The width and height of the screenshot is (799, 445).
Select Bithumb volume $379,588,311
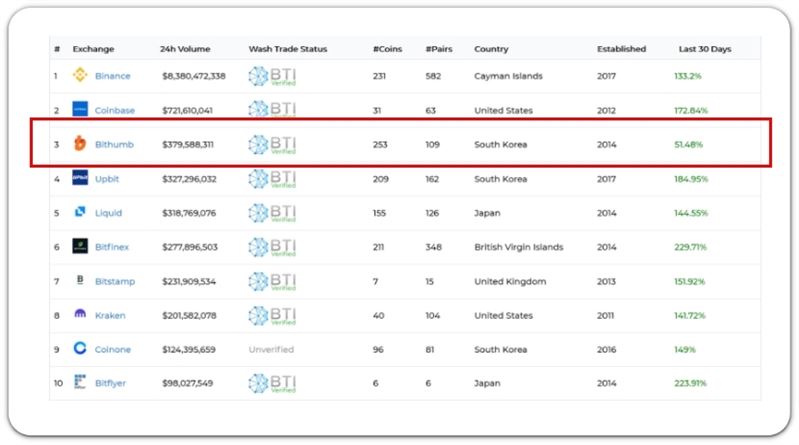[188, 144]
